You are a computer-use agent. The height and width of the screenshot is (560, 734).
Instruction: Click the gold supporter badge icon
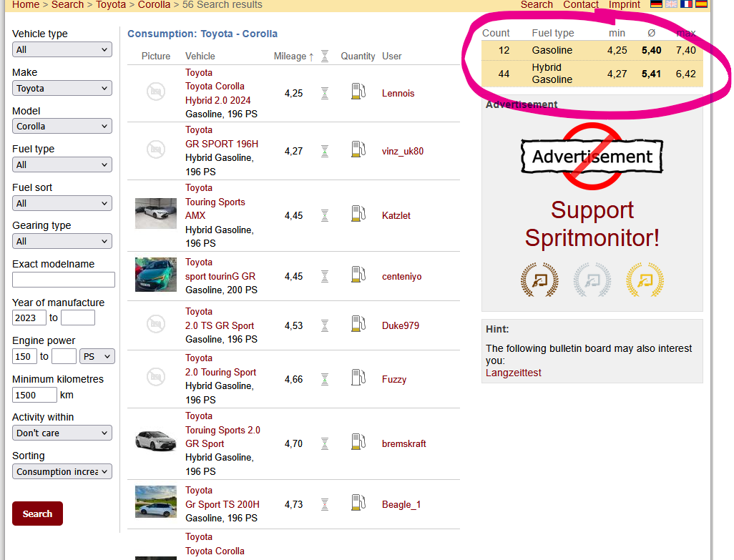coord(645,280)
